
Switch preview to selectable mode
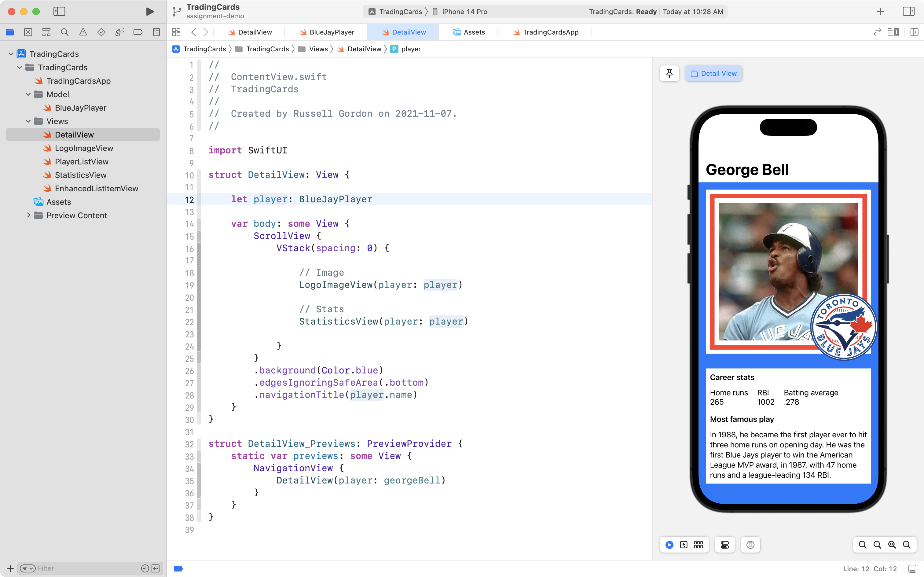click(x=684, y=545)
